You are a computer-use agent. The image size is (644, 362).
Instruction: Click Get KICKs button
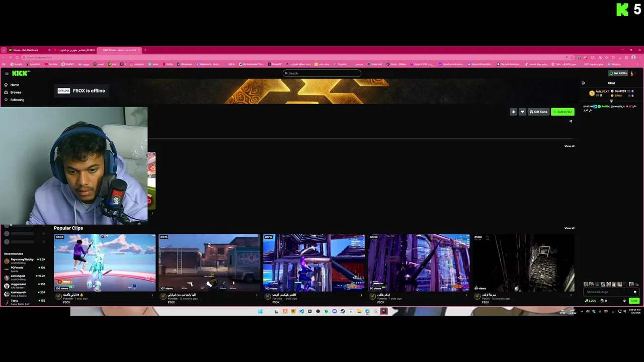(618, 73)
